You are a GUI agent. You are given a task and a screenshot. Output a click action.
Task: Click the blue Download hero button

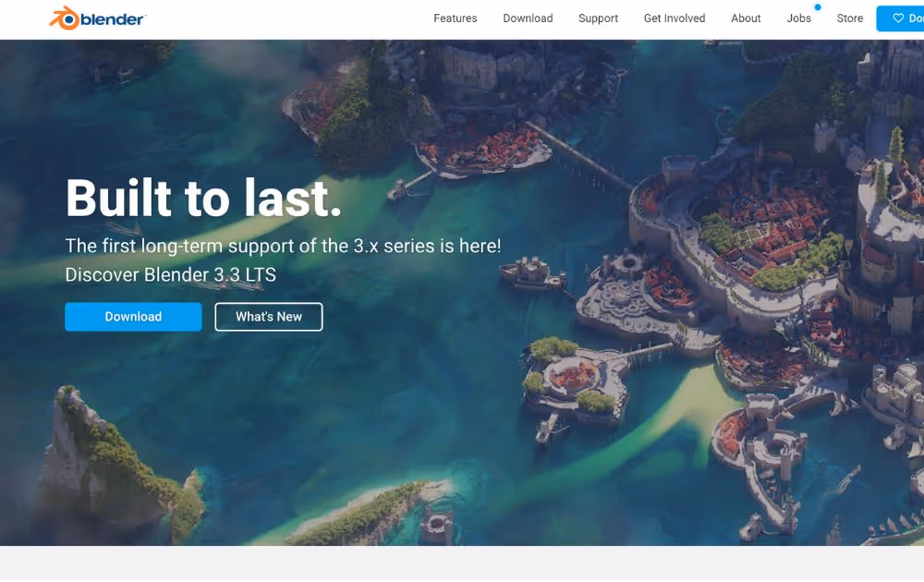(133, 317)
